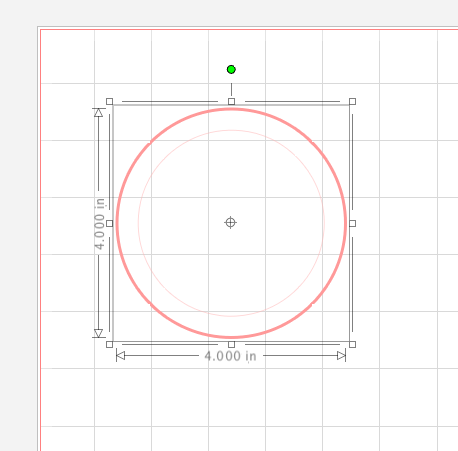458x451 pixels.
Task: Click the gray area outside the cutting mat
Action: (18, 200)
